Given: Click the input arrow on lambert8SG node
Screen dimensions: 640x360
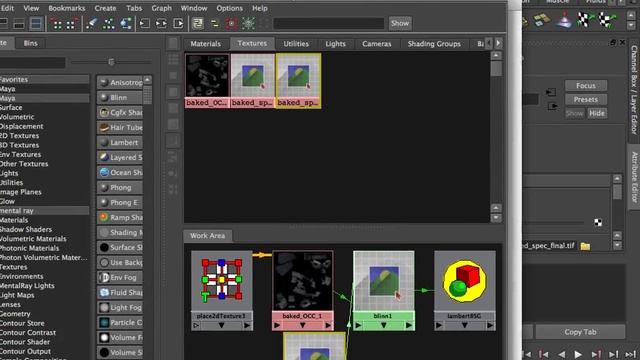Looking at the screenshot, I should 439,325.
